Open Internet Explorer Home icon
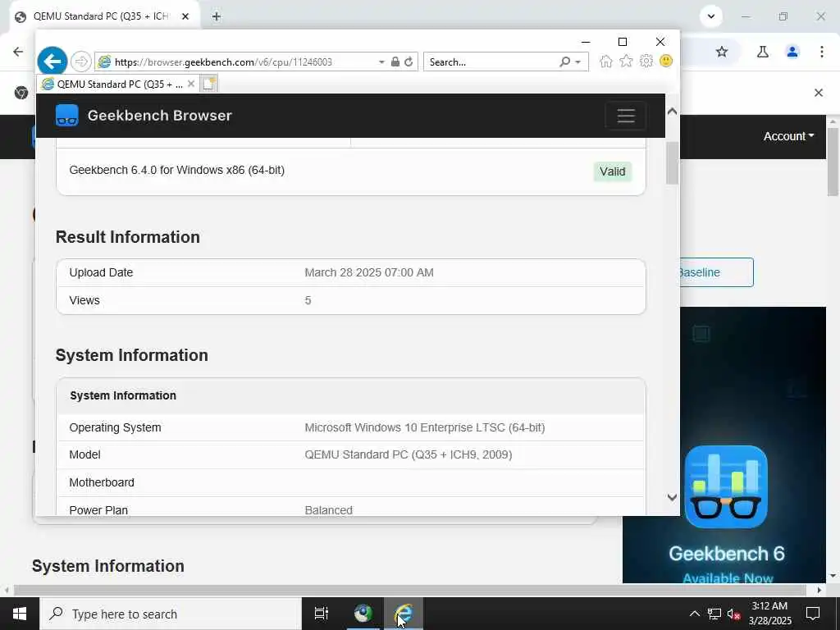 pyautogui.click(x=606, y=61)
